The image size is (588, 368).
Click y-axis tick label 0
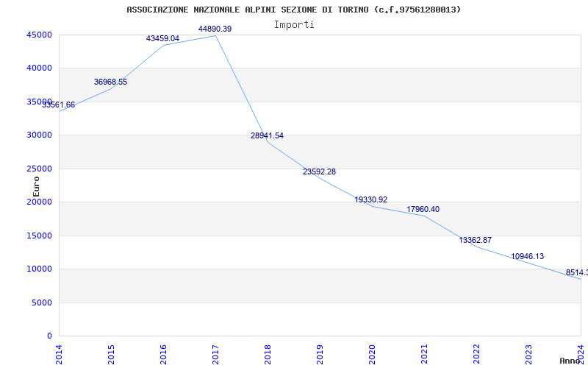coord(49,336)
